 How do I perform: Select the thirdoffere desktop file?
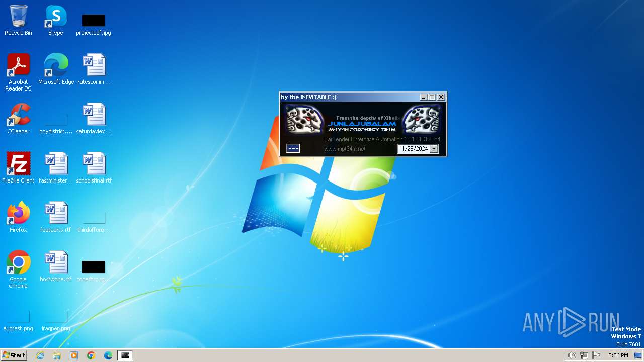94,222
